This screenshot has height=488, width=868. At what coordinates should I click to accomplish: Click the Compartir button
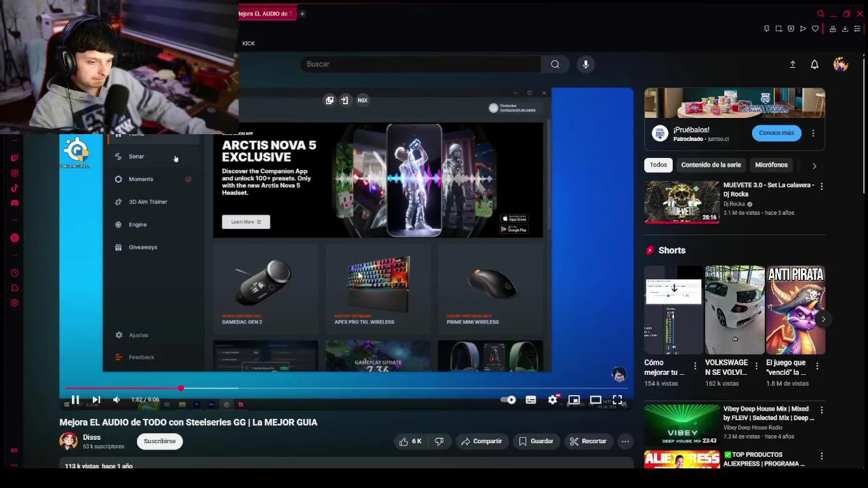pos(481,441)
